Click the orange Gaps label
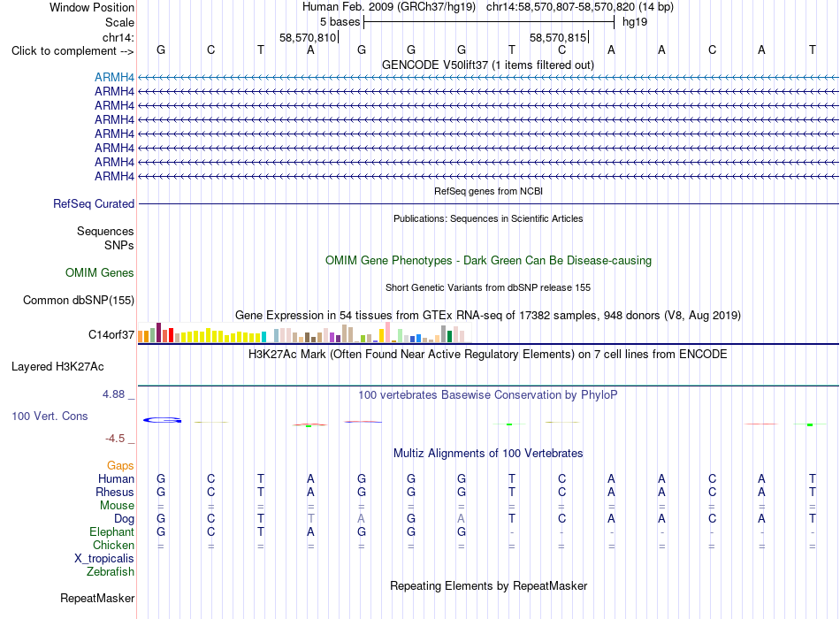Viewport: 840px width, 619px height. (x=120, y=466)
